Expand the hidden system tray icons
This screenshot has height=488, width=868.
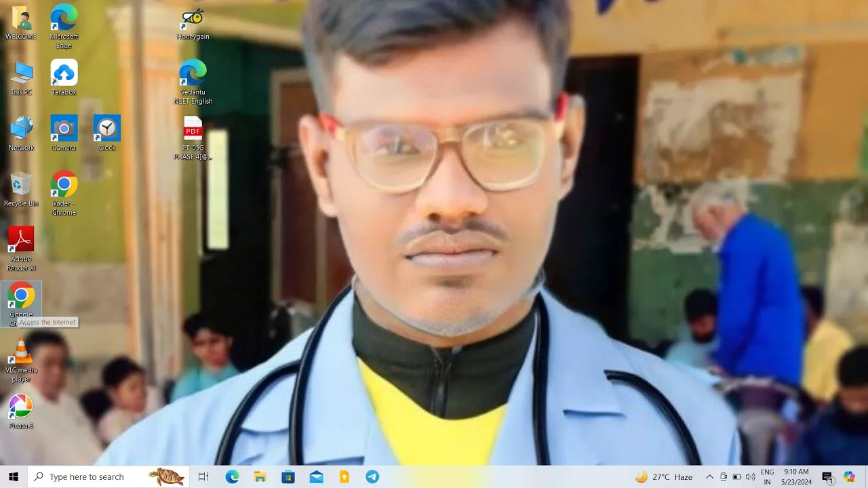pyautogui.click(x=709, y=477)
